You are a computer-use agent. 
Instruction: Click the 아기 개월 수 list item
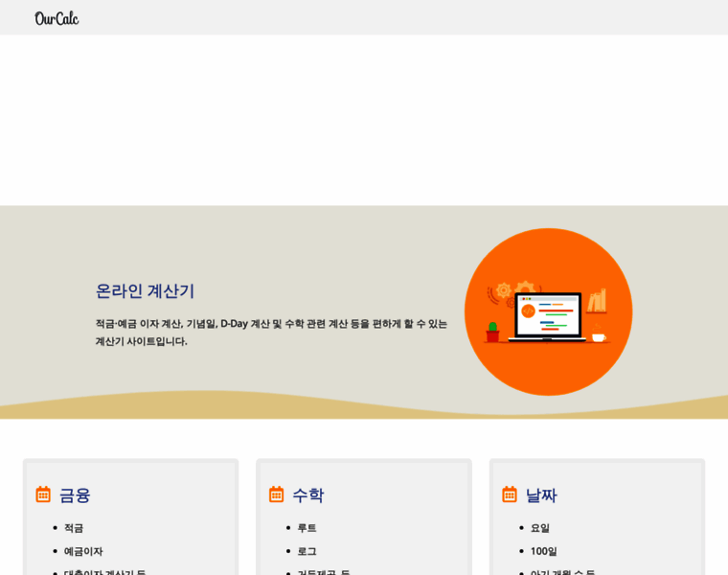[x=562, y=571]
